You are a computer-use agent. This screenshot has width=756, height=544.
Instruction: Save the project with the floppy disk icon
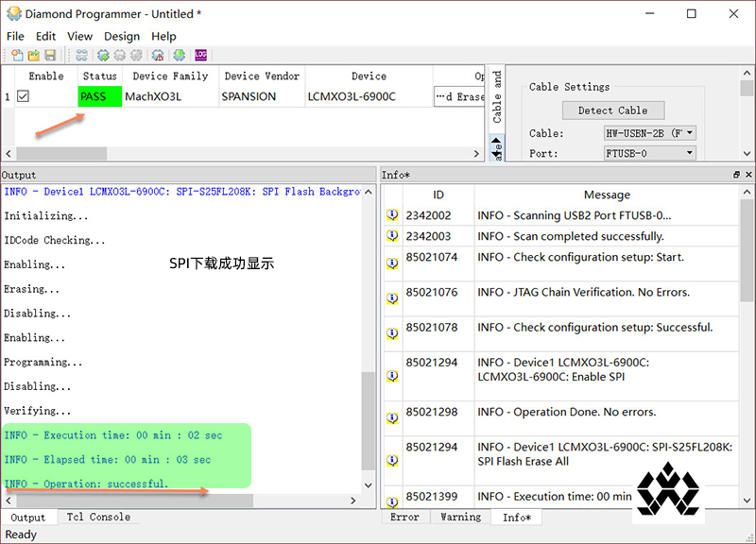[x=50, y=55]
